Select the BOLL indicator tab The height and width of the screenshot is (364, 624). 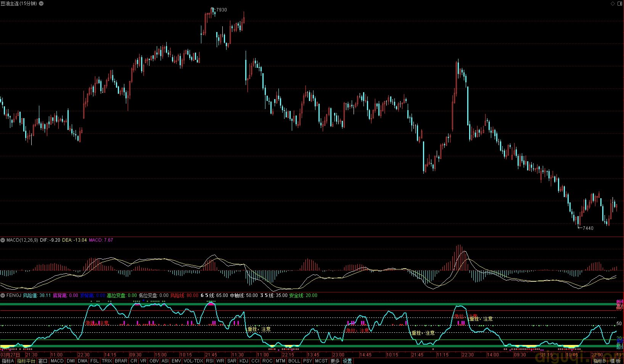click(x=294, y=361)
